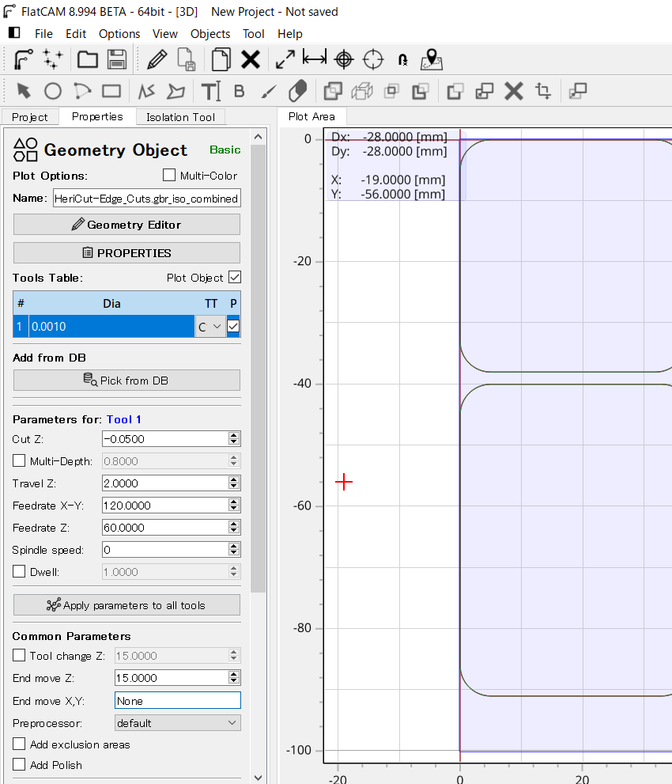The image size is (672, 784).
Task: Delete object with the top toolbar X icon
Action: click(x=251, y=59)
